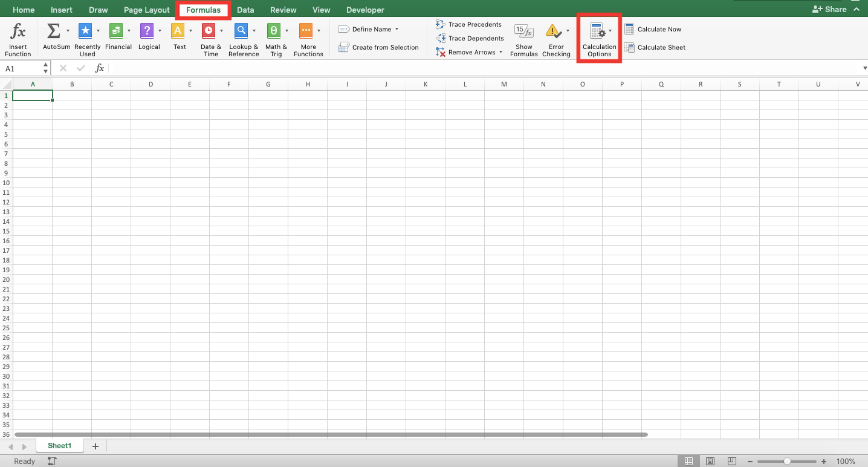
Task: Switch to the Data tab
Action: click(x=245, y=10)
